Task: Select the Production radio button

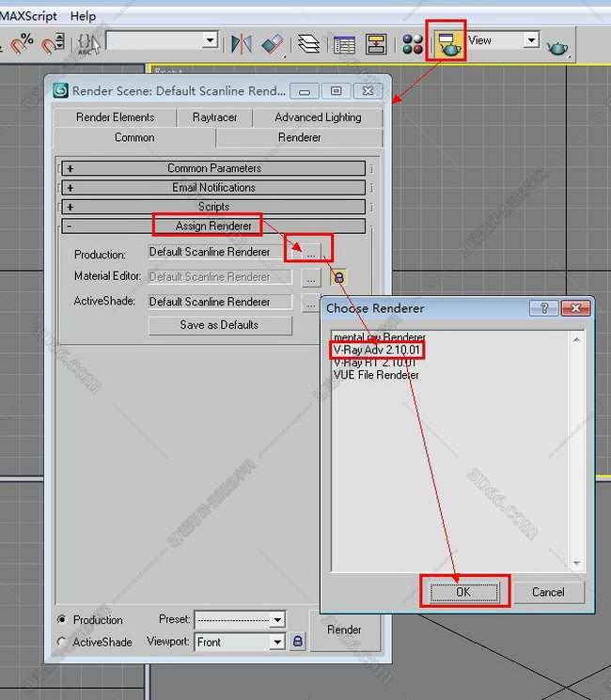Action: [x=62, y=619]
